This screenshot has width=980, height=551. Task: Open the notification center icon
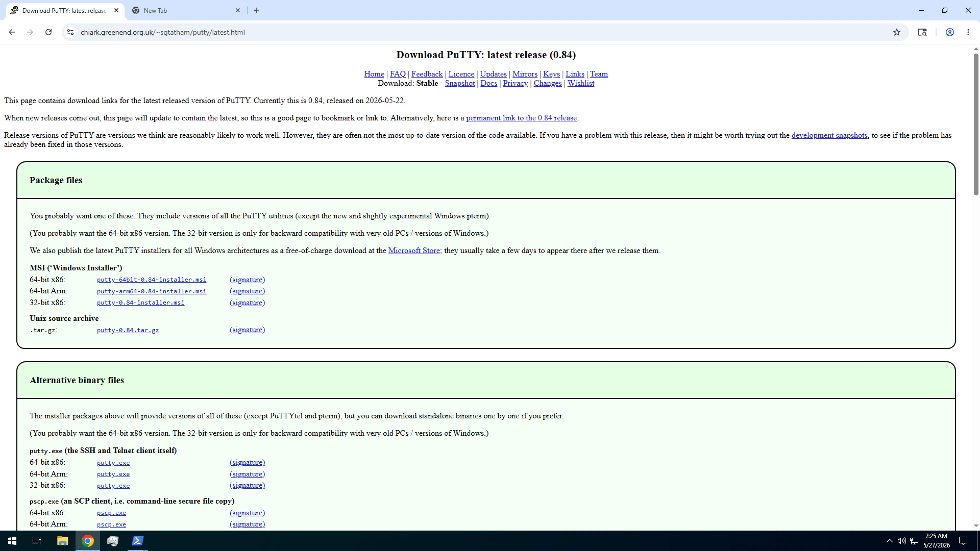[963, 541]
